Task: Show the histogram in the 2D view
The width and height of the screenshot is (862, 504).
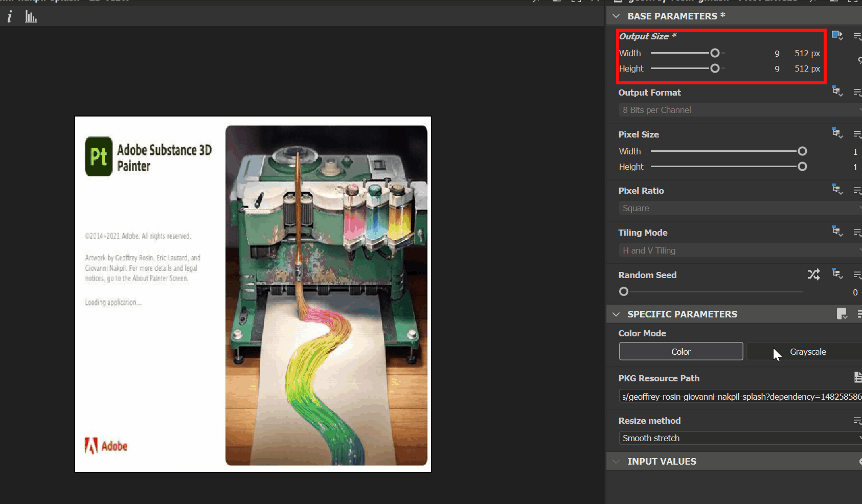Action: (31, 17)
